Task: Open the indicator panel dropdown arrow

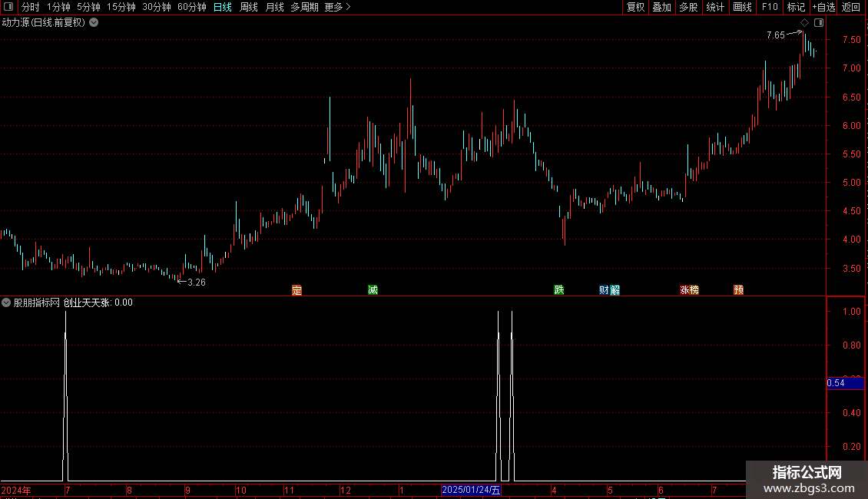Action: [6, 302]
